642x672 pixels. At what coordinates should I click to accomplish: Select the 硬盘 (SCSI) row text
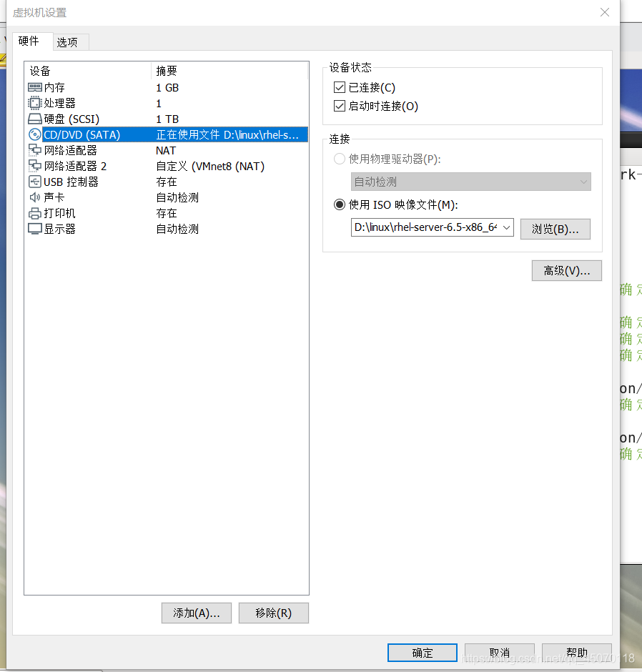pyautogui.click(x=71, y=119)
